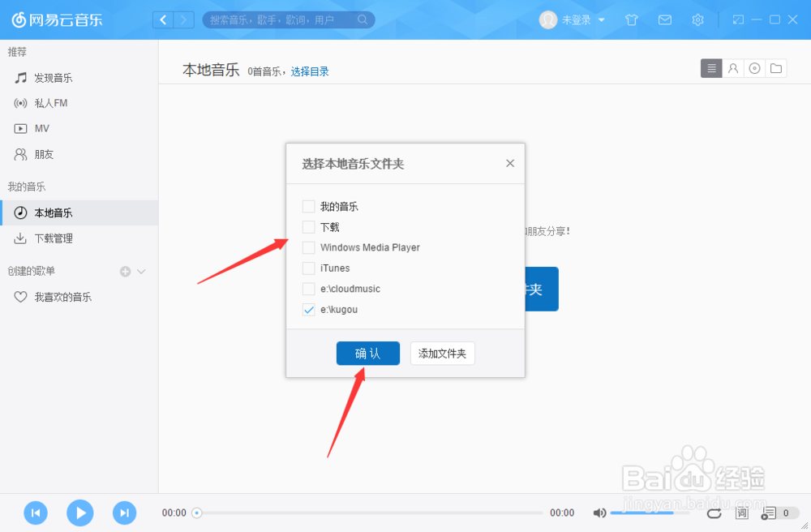Switch to artist view icon

tap(733, 68)
